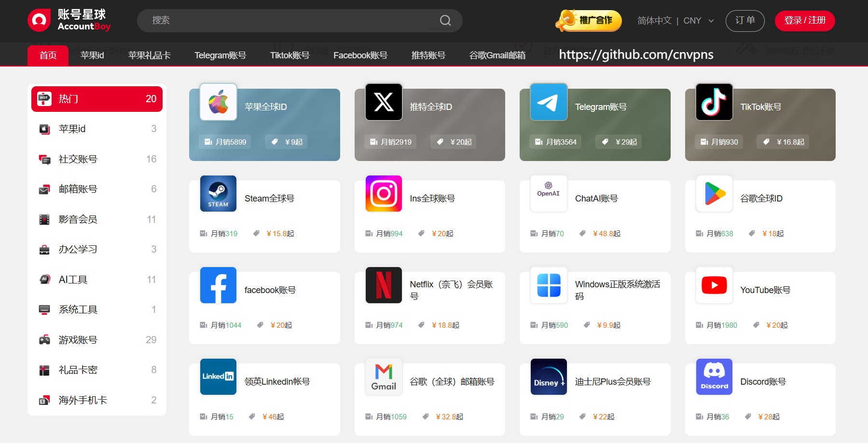
Task: Select the 办公学习 sidebar category
Action: pos(97,249)
